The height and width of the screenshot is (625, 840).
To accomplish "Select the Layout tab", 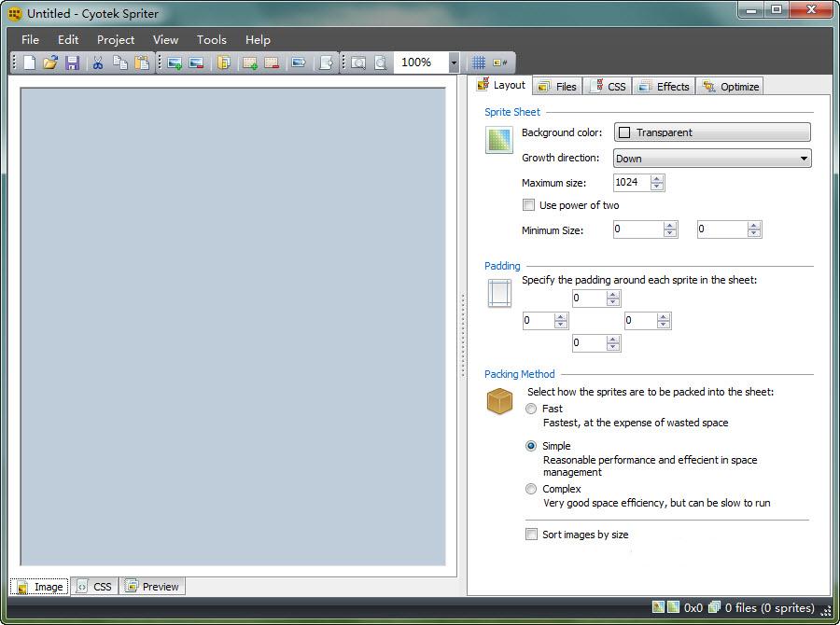I will coord(502,85).
